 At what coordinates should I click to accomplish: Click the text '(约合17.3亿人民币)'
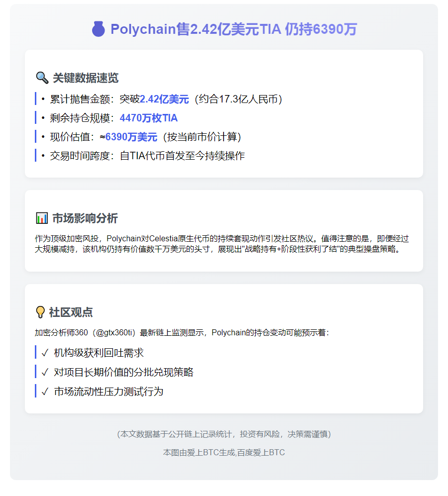tap(238, 99)
